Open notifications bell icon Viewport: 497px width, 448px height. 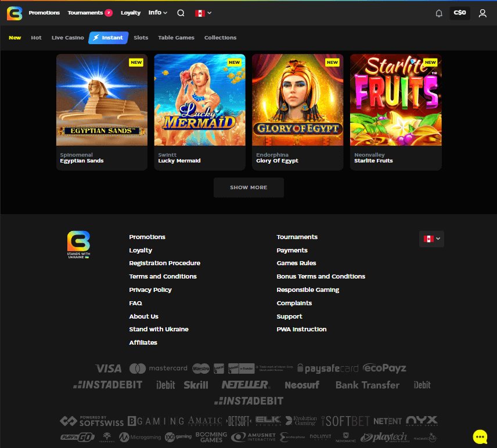pyautogui.click(x=439, y=13)
